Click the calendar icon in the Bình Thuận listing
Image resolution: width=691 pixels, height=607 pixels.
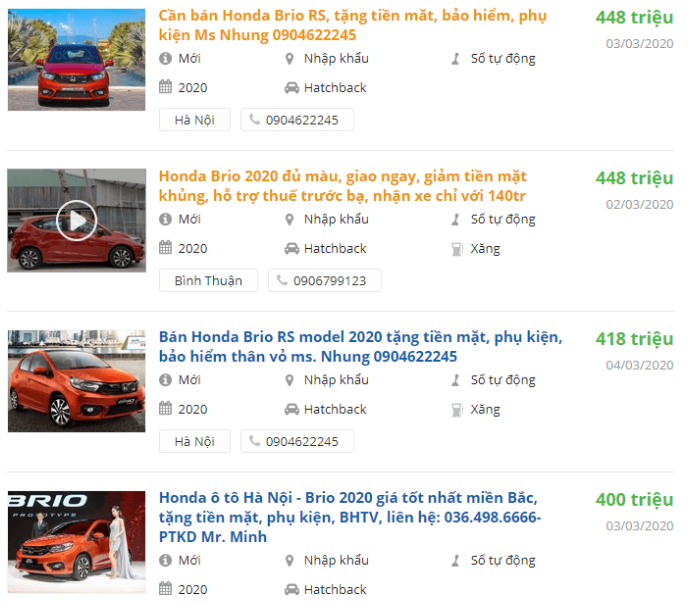165,248
